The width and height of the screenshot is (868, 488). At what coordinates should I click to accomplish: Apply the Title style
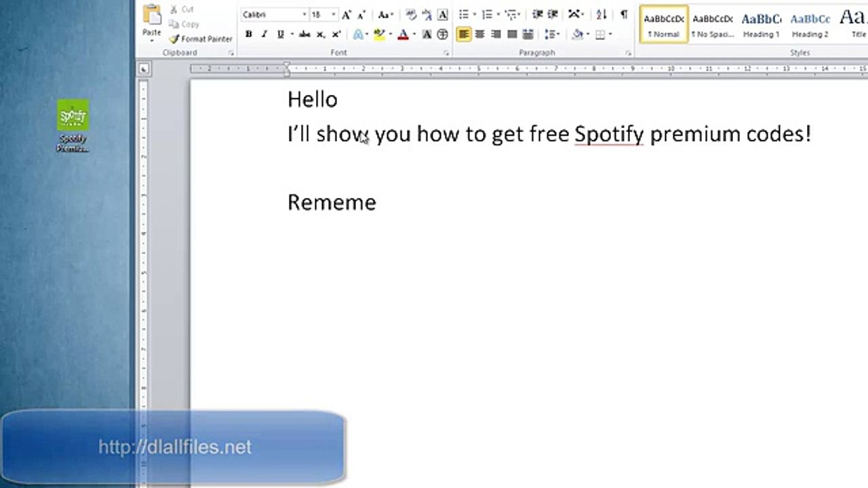coord(852,24)
